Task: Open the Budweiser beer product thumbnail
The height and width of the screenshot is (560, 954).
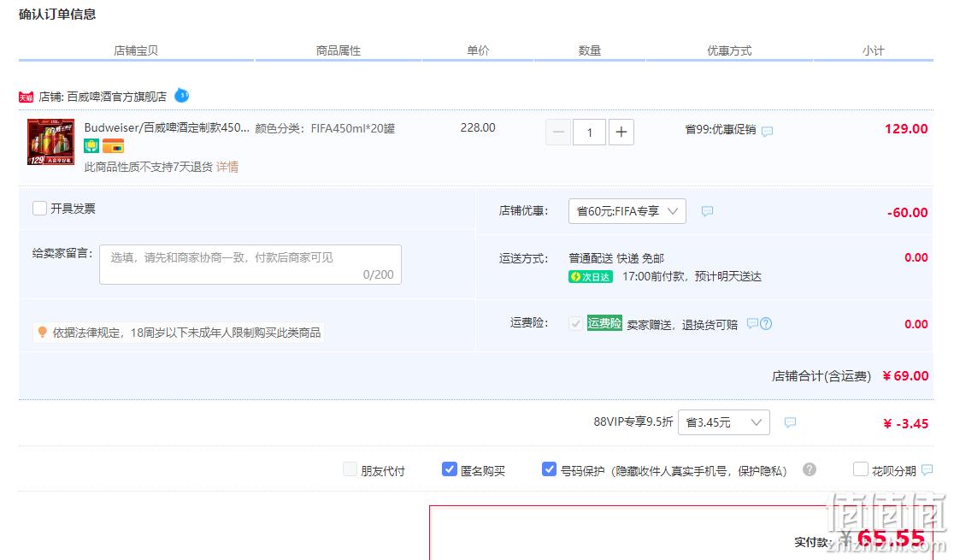Action: coord(51,142)
